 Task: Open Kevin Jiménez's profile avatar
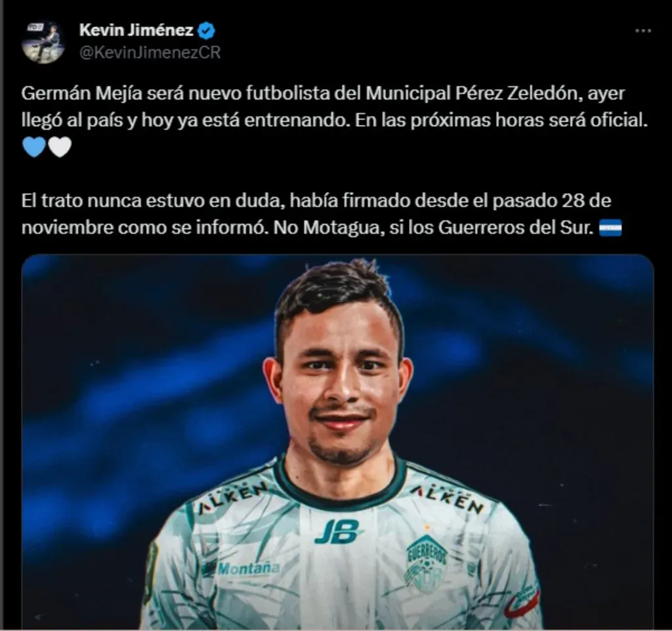[43, 41]
